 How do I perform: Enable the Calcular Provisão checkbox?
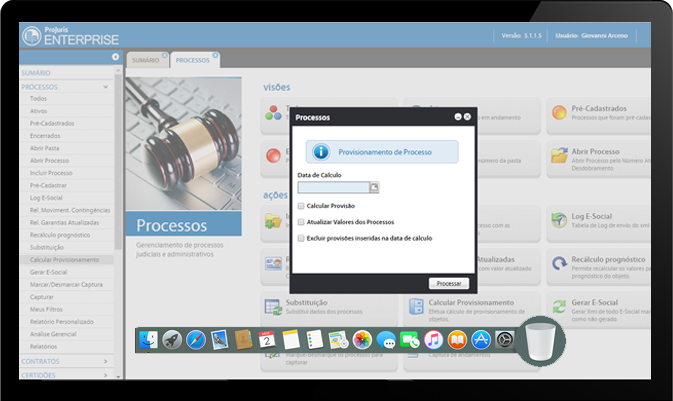click(301, 206)
